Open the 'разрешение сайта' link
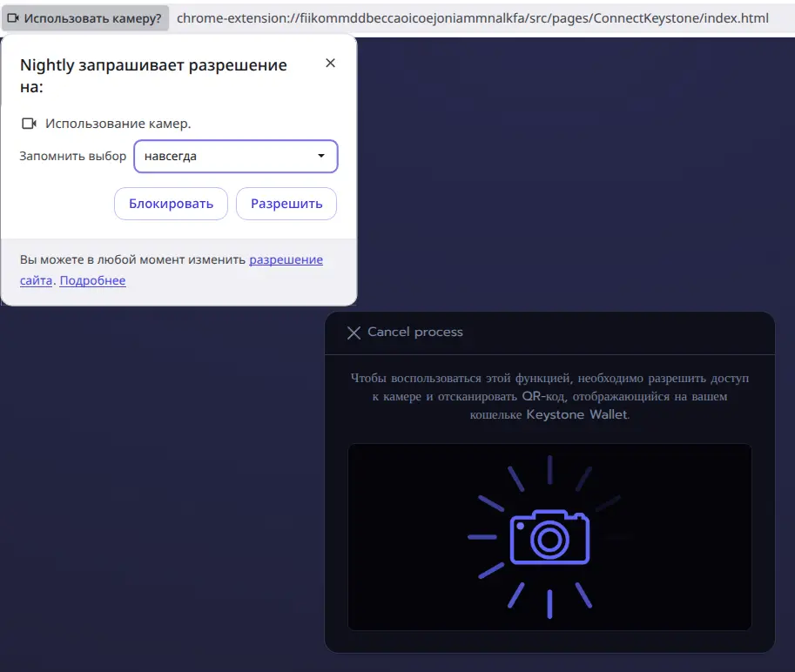 click(x=286, y=259)
